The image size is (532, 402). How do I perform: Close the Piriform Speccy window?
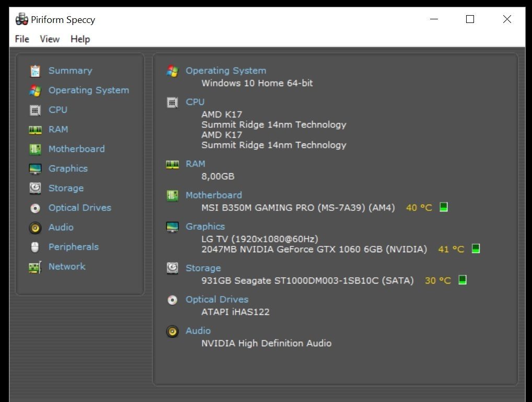pos(507,19)
